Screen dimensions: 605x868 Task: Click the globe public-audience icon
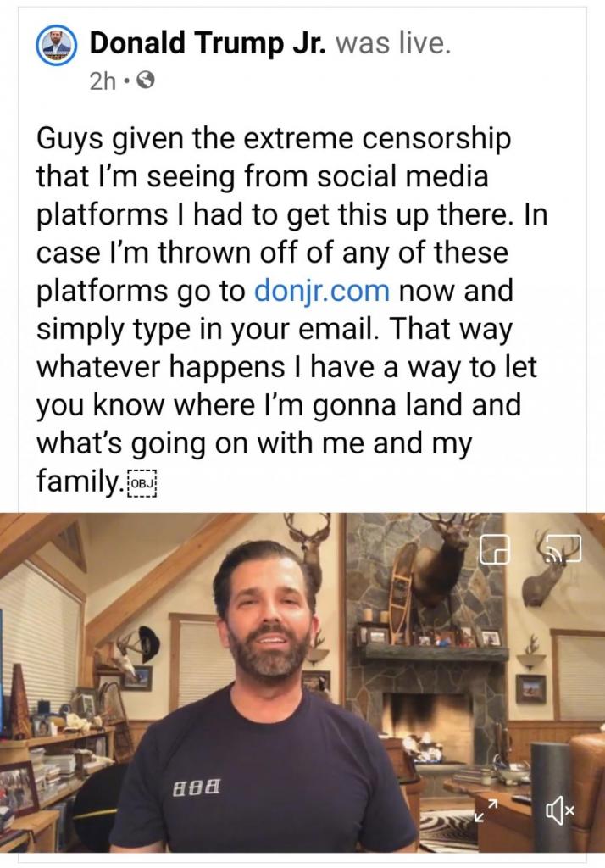point(145,81)
